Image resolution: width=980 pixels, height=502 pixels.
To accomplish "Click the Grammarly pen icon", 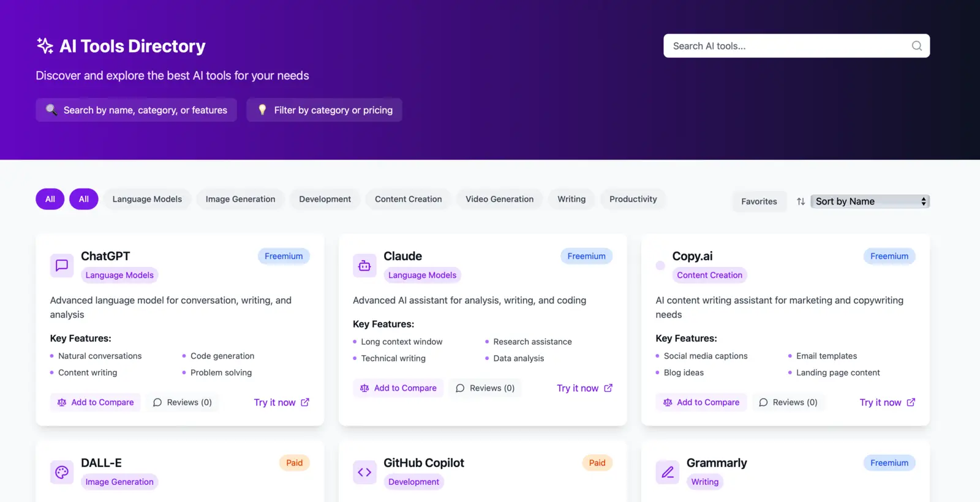I will tap(668, 472).
